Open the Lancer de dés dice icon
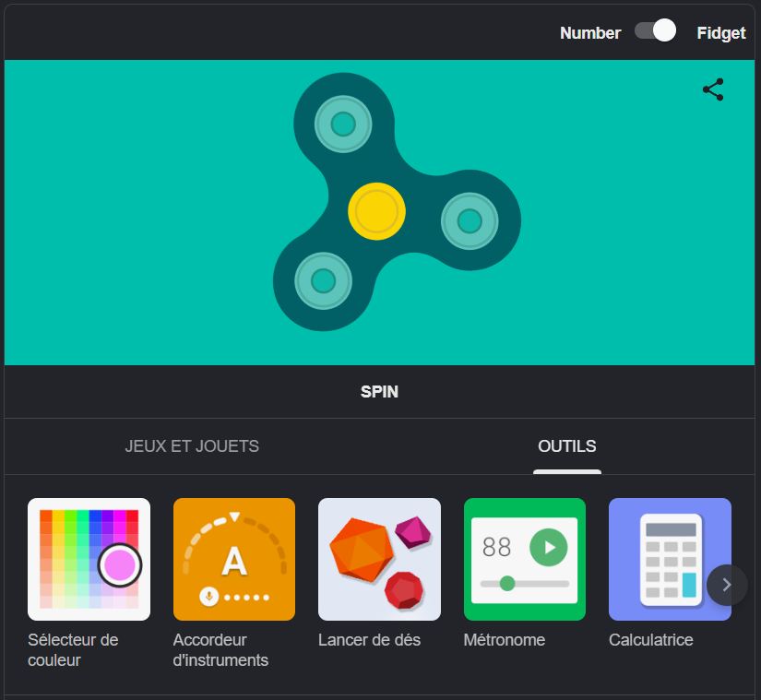Screen dimensions: 761x700 click(x=379, y=559)
